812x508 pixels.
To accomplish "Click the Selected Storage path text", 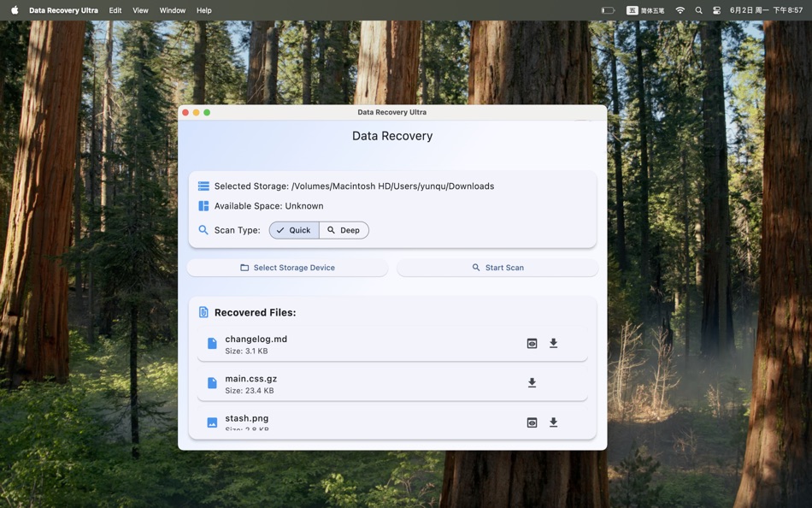I will [x=354, y=186].
